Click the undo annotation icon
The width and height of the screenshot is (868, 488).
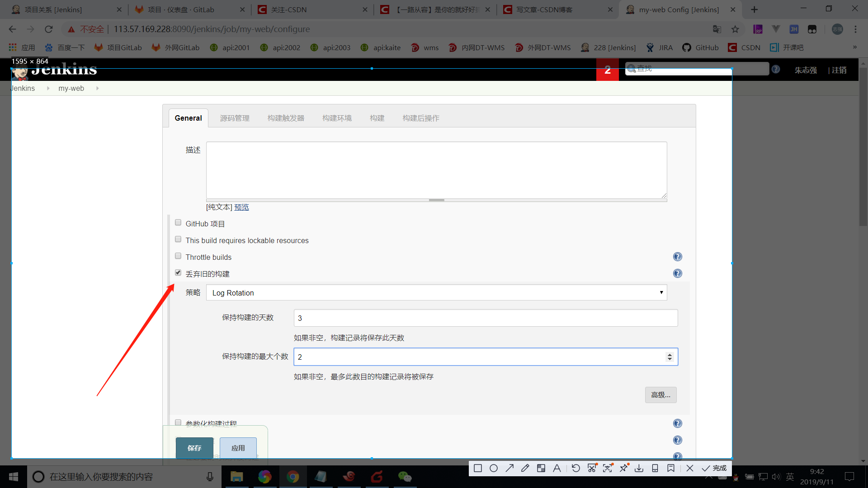[x=576, y=468]
